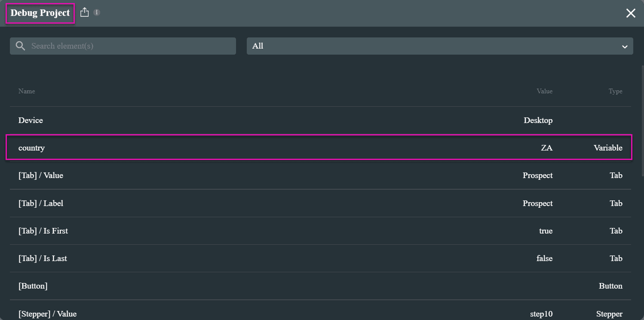The image size is (644, 320).
Task: Select the [Tab] / Is Last row
Action: click(x=320, y=258)
